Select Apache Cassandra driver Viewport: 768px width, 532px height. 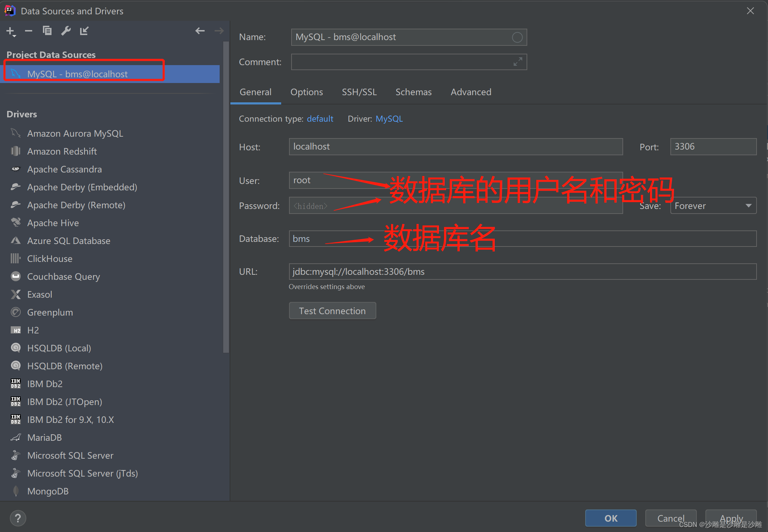[x=110, y=169]
